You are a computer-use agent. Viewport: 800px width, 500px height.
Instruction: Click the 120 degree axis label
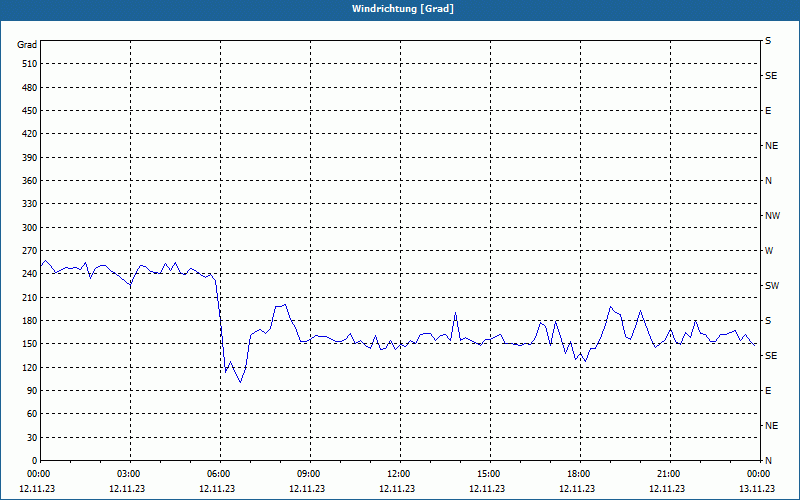[30, 367]
